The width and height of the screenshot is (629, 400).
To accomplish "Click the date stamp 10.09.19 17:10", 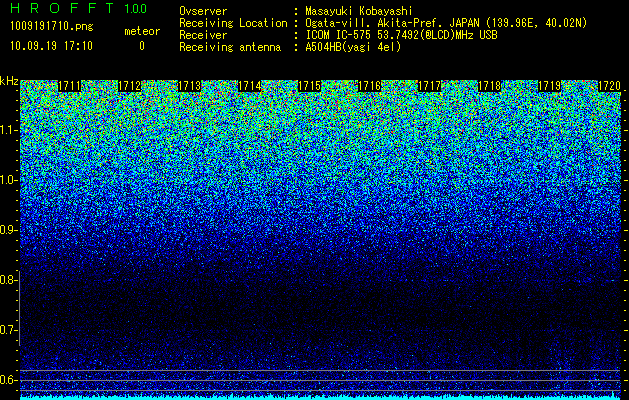I will [51, 46].
